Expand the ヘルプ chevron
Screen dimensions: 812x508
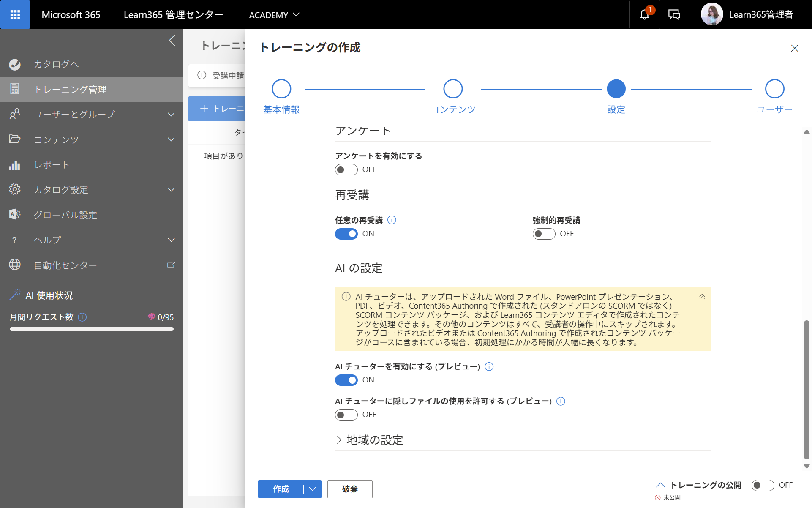coord(171,240)
